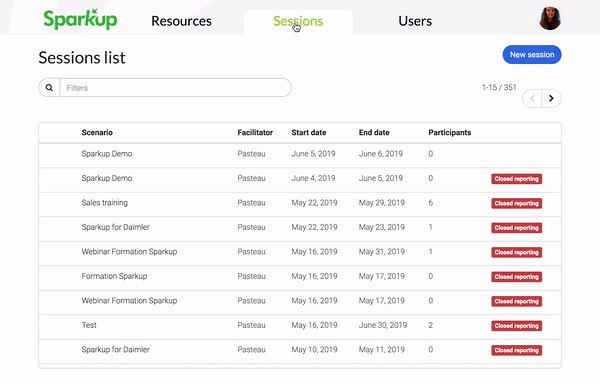
Task: Click Closed reporting badge for May 22 Daimler session
Action: pos(517,228)
